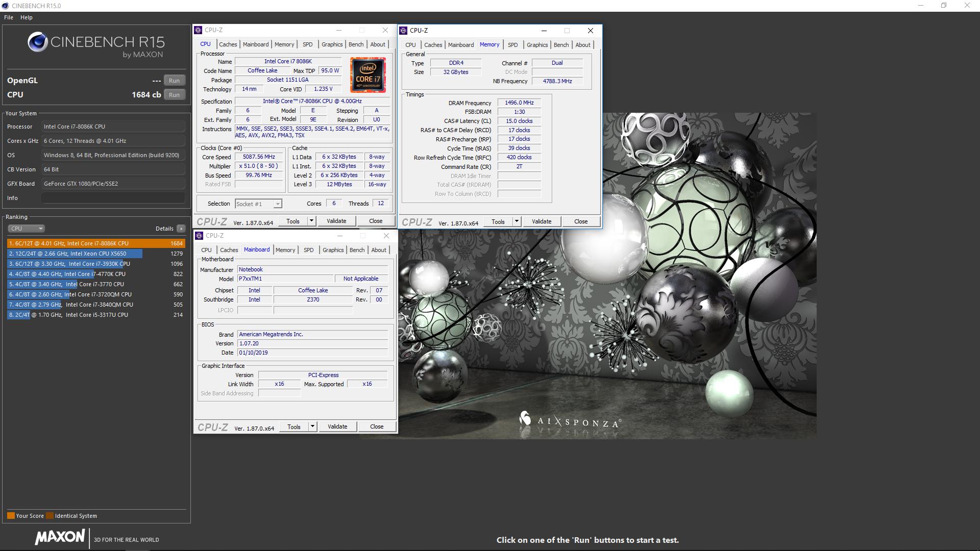980x551 pixels.
Task: Select ranking row Intel Core i7-8086K 1684
Action: pos(96,243)
